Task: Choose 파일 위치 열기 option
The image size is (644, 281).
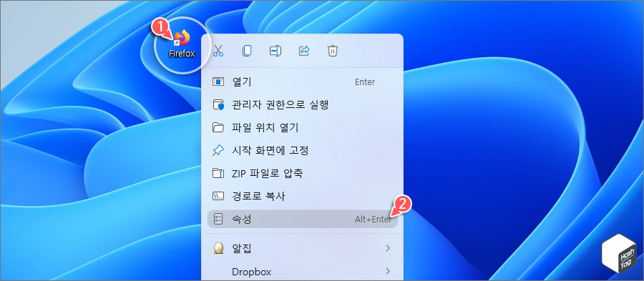Action: (x=302, y=127)
